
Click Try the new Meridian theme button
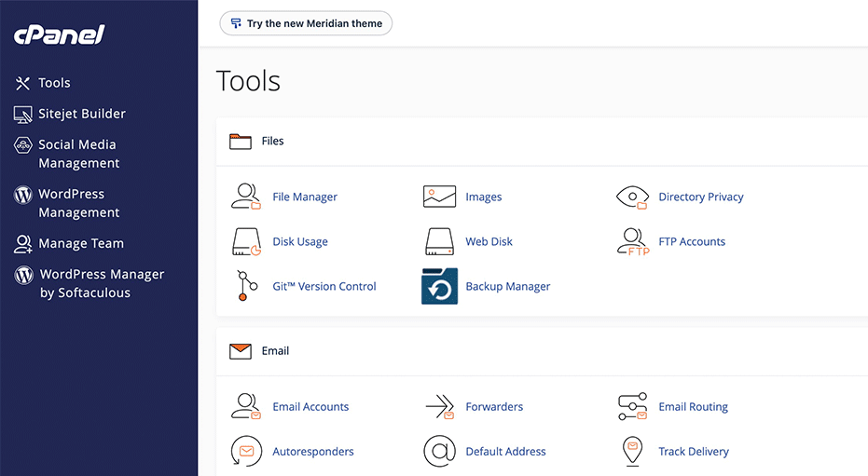point(306,23)
